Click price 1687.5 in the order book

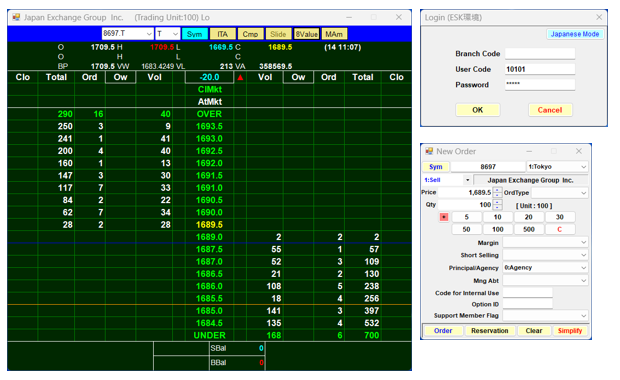210,249
